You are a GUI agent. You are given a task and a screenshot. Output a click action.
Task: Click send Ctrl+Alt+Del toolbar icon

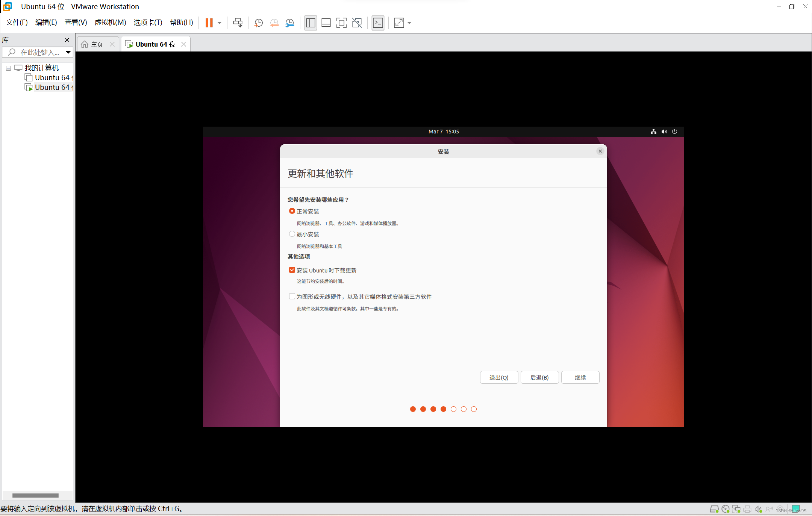(238, 23)
